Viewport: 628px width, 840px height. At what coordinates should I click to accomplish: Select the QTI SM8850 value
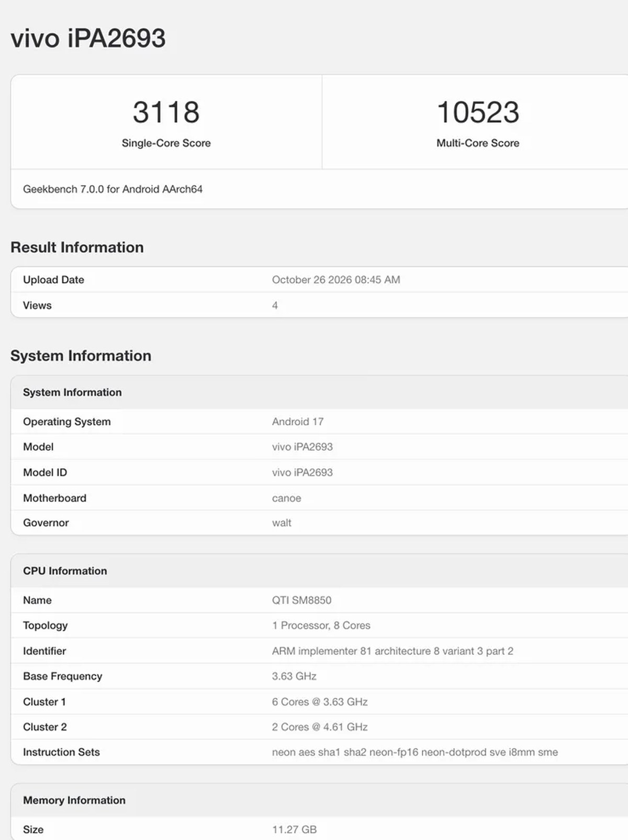(x=301, y=600)
